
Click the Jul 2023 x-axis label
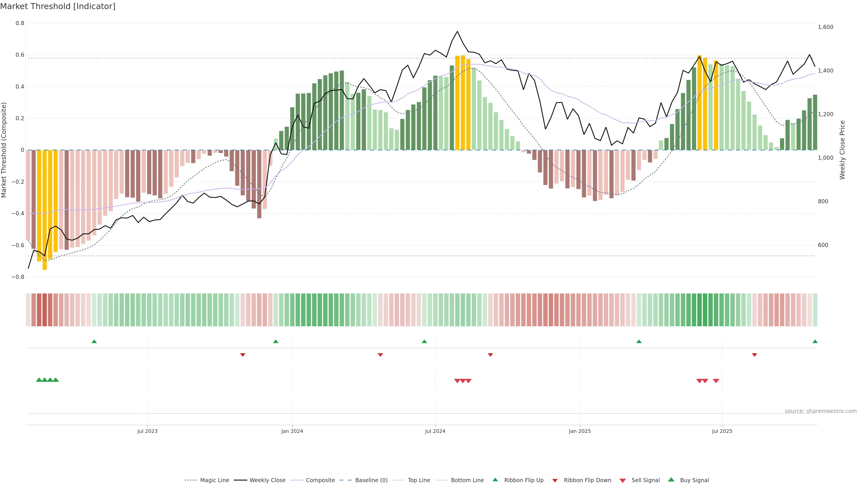pos(147,431)
